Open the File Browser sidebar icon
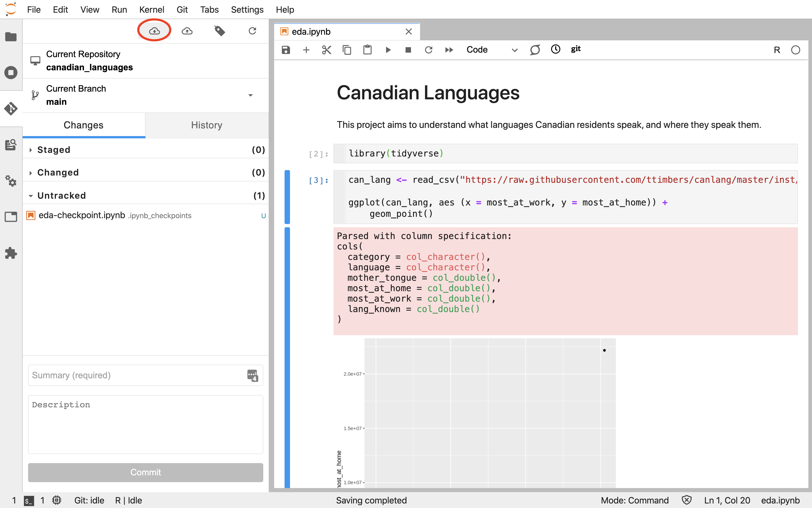This screenshot has width=812, height=508. pyautogui.click(x=11, y=37)
